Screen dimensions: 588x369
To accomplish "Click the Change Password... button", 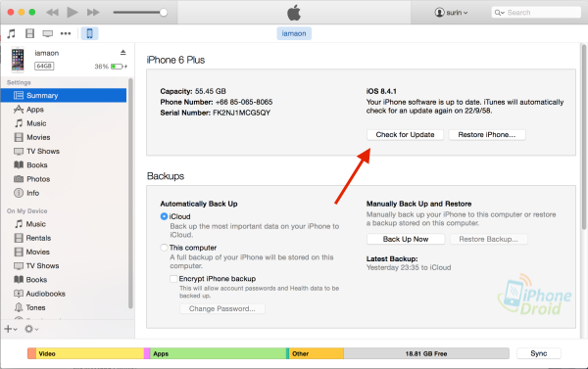I will pyautogui.click(x=222, y=308).
